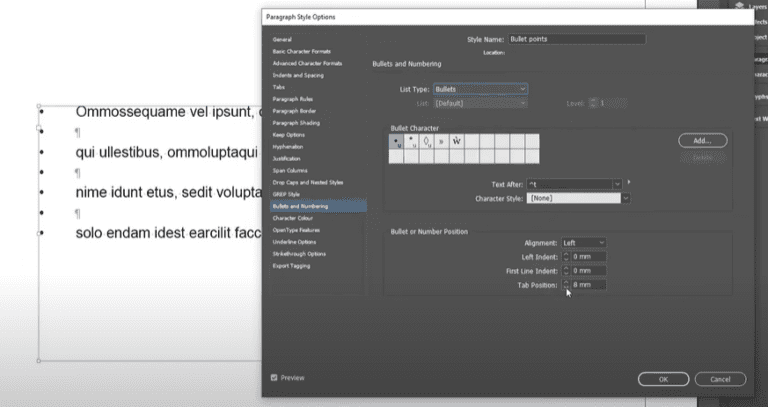Click the Tab Position stepper arrows
768x407 pixels.
click(567, 285)
